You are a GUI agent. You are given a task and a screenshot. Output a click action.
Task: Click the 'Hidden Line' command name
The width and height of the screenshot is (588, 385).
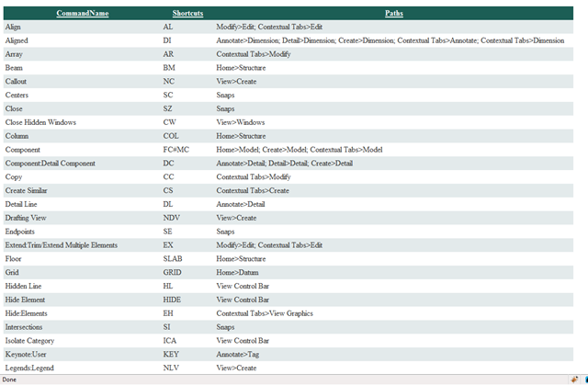[23, 286]
